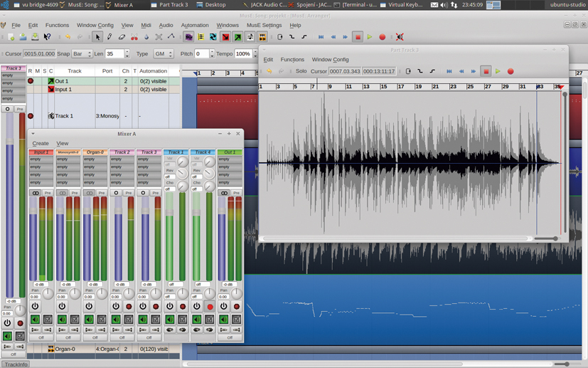Screen dimensions: 588x368
Task: Click the volume icon in system tray
Action: [x=444, y=5]
